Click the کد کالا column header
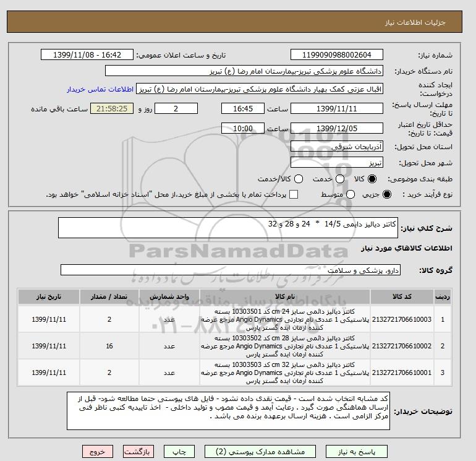The image size is (476, 461). 402,296
